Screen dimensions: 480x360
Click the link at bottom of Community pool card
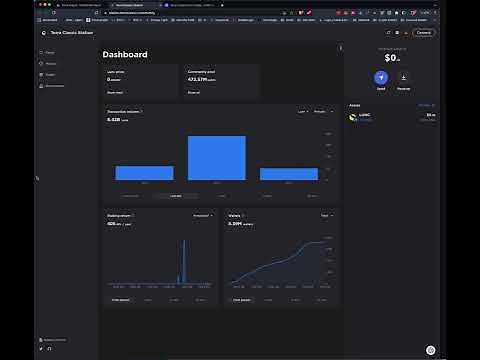[194, 92]
